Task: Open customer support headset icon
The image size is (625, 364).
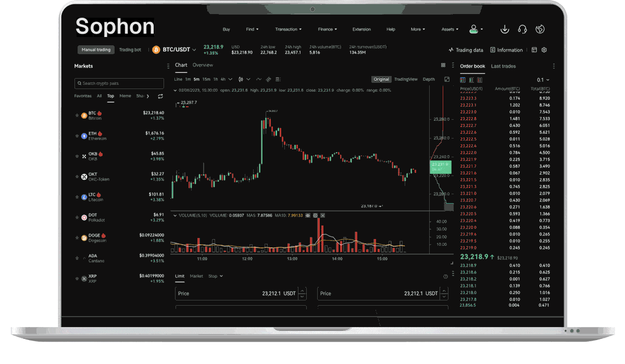Action: pyautogui.click(x=522, y=29)
